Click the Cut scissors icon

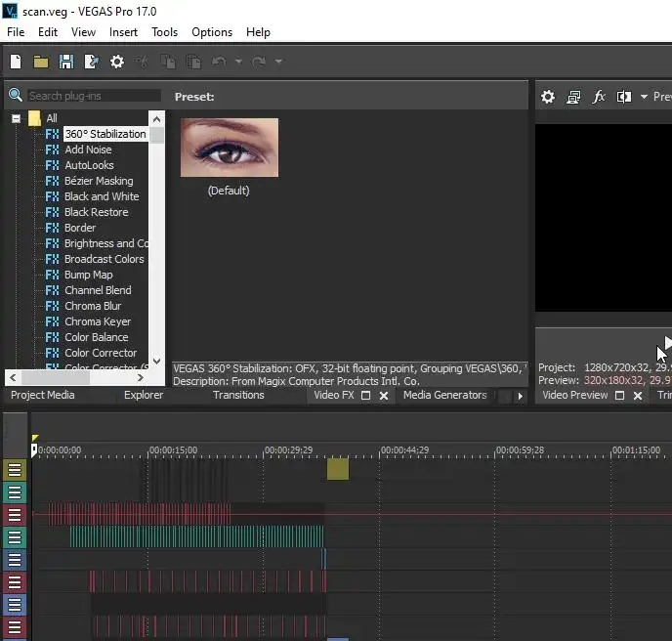[142, 62]
